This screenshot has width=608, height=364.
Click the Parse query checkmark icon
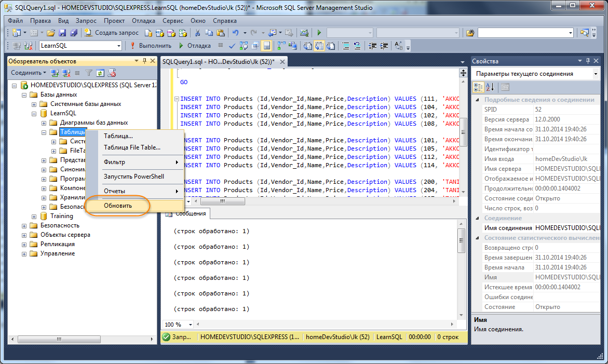(x=232, y=46)
